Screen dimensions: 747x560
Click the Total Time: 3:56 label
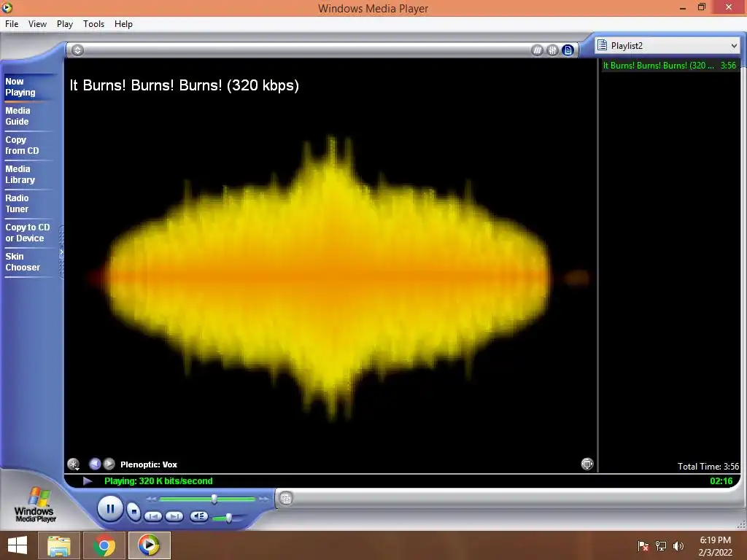708,466
